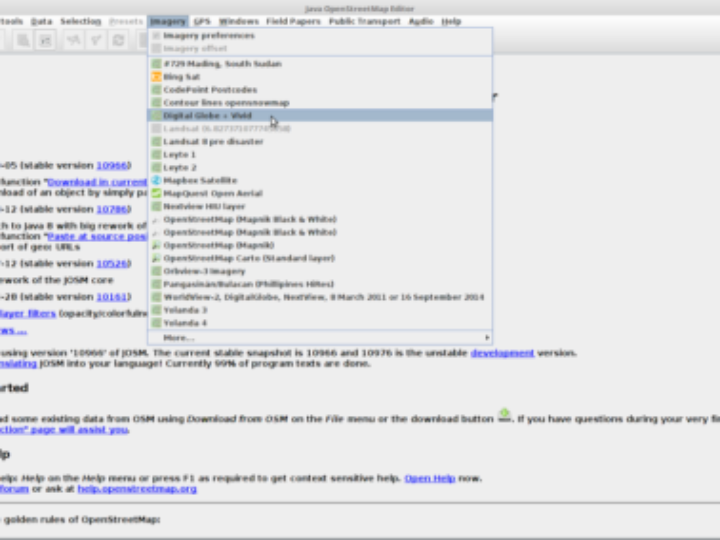
Task: Click the orange Bing Sat icon
Action: coord(156,76)
